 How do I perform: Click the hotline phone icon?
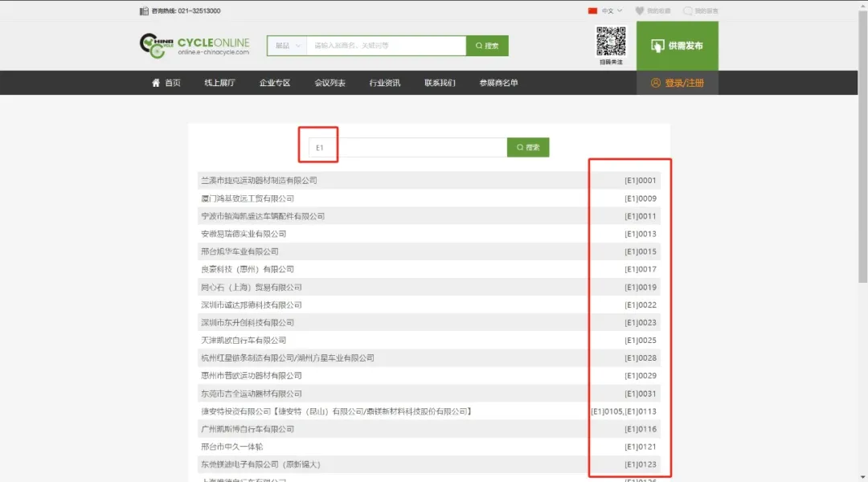point(144,10)
